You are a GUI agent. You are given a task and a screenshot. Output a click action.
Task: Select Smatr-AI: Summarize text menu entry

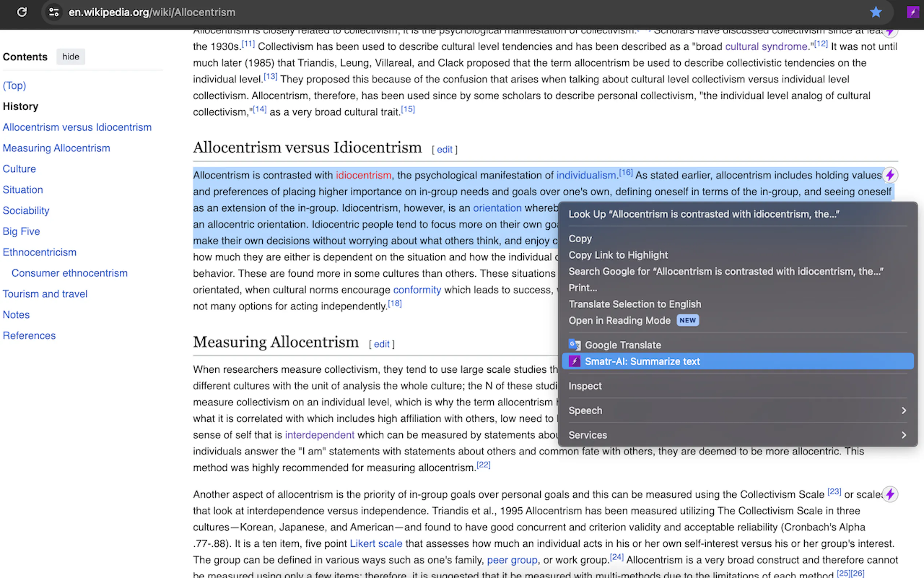point(642,361)
